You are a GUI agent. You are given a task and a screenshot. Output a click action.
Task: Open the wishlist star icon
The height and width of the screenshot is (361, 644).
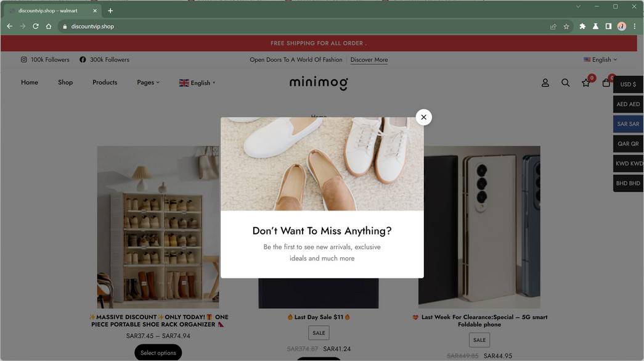[x=585, y=83]
